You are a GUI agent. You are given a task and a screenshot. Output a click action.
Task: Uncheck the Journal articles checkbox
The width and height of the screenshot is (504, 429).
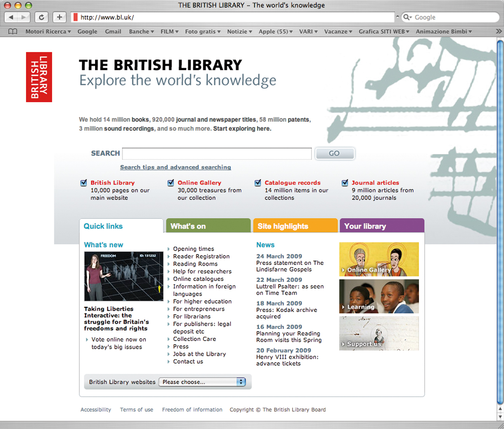(345, 183)
